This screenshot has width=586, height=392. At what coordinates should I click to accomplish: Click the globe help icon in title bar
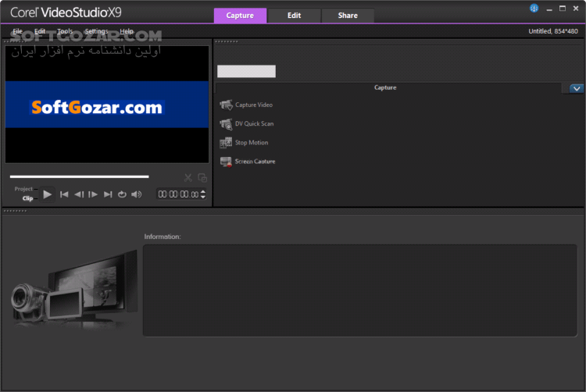coord(534,9)
